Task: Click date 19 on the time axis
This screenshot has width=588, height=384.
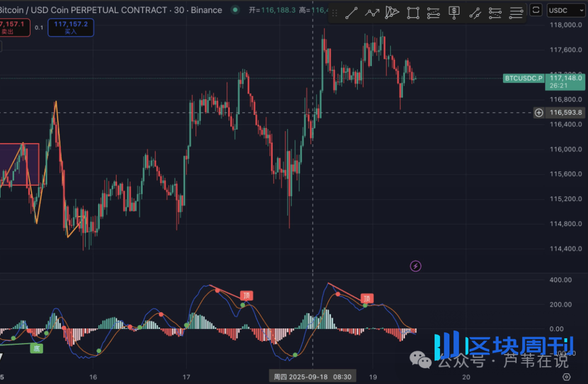Action: [x=373, y=377]
